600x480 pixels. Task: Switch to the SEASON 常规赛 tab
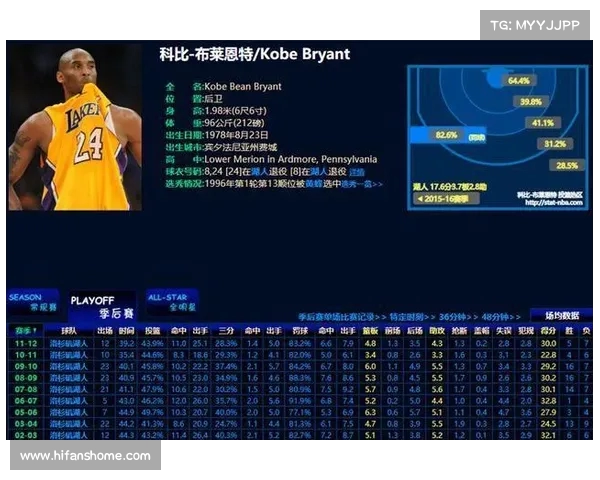coord(33,302)
